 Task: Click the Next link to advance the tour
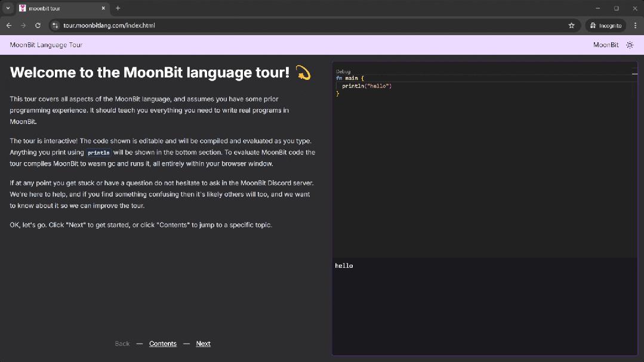[203, 344]
